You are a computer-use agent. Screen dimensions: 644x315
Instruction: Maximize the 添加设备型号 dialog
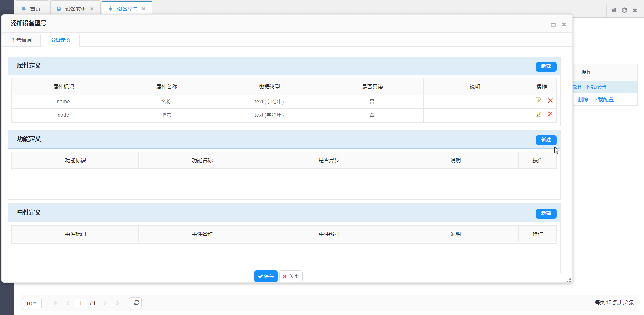tap(553, 25)
